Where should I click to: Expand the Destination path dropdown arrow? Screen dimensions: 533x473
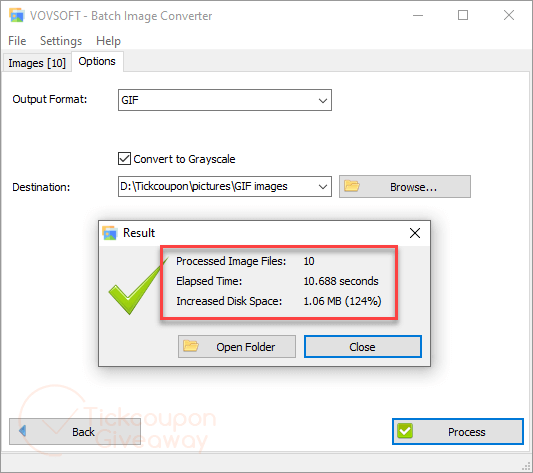(x=323, y=186)
